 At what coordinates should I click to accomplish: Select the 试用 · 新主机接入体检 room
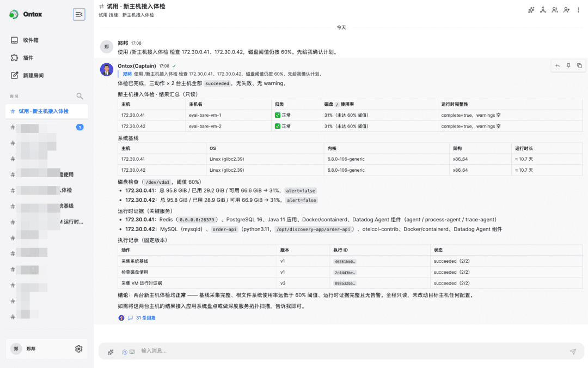tap(47, 111)
